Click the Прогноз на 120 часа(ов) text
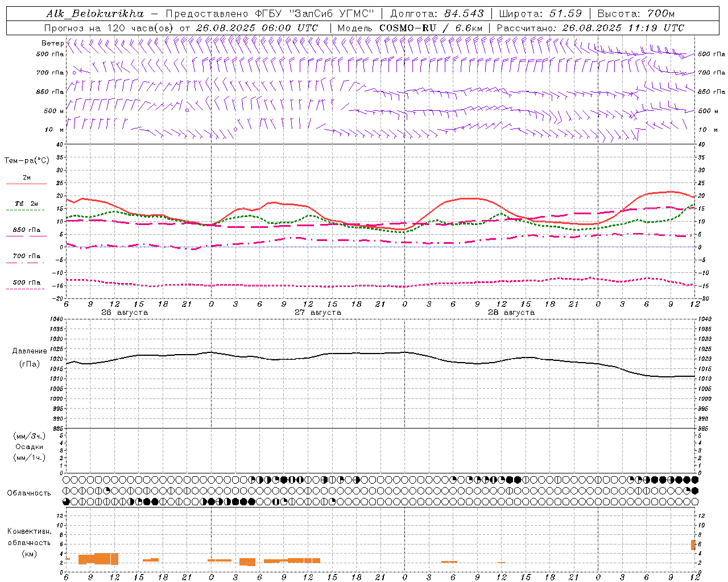728x582 pixels. 110,28
